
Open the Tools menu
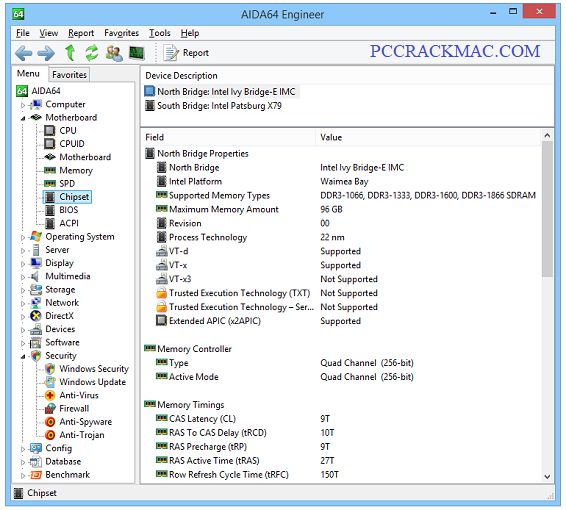(x=160, y=33)
